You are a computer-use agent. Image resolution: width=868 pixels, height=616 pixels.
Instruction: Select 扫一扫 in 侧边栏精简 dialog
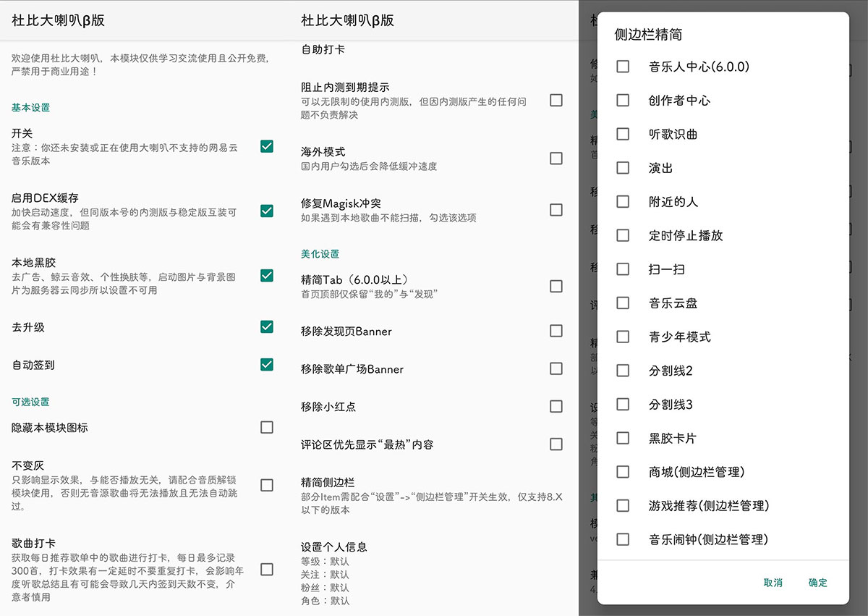(x=622, y=269)
